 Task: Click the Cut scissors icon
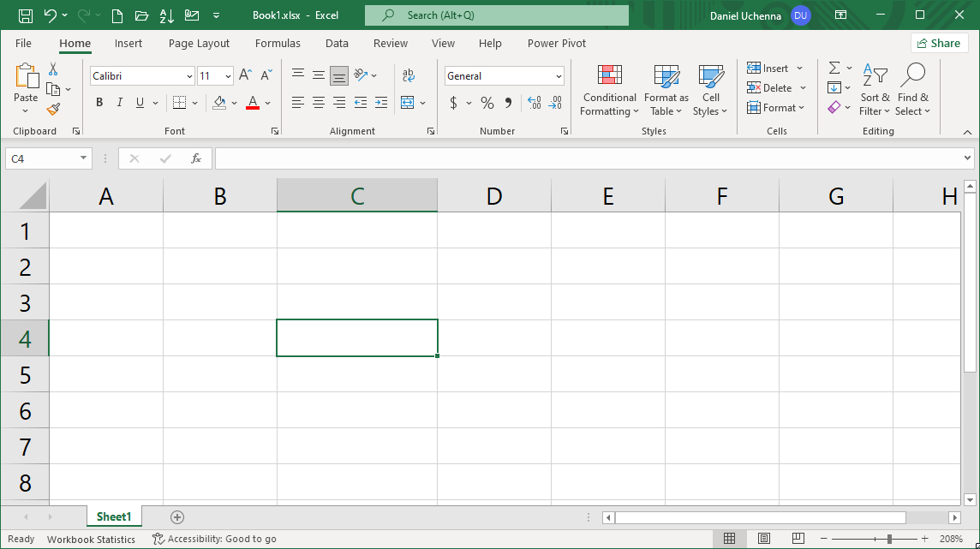[53, 69]
